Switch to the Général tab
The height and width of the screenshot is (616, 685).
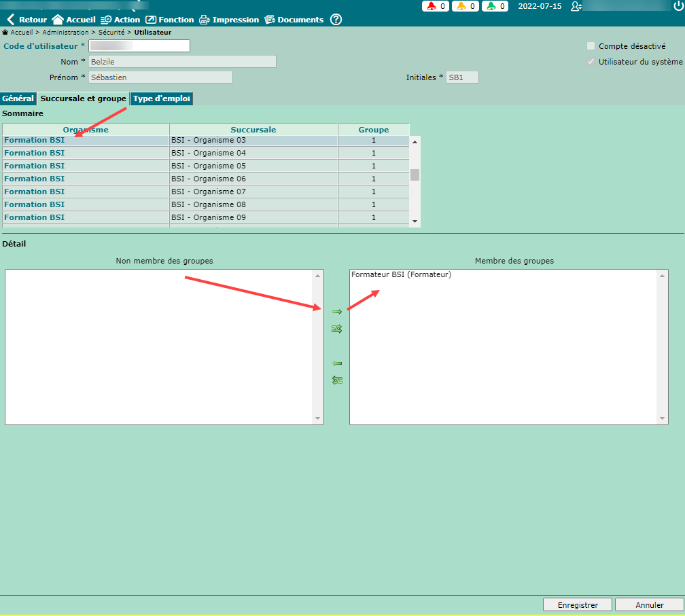(18, 98)
